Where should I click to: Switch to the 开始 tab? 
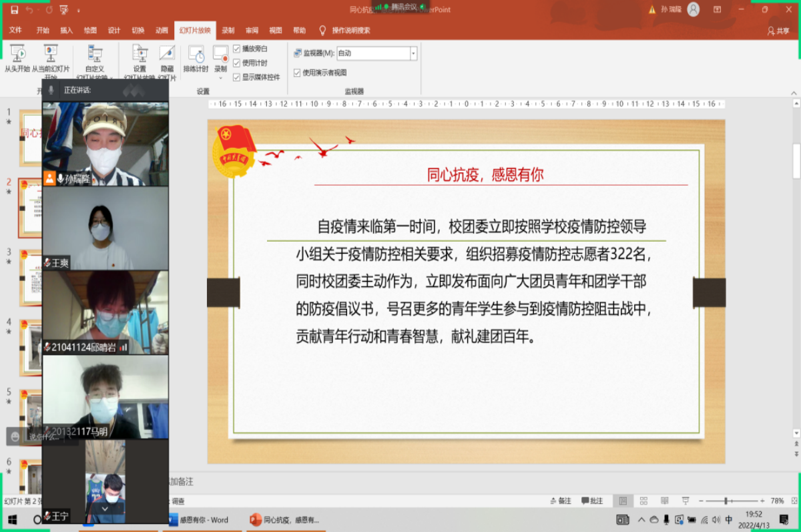(x=43, y=30)
